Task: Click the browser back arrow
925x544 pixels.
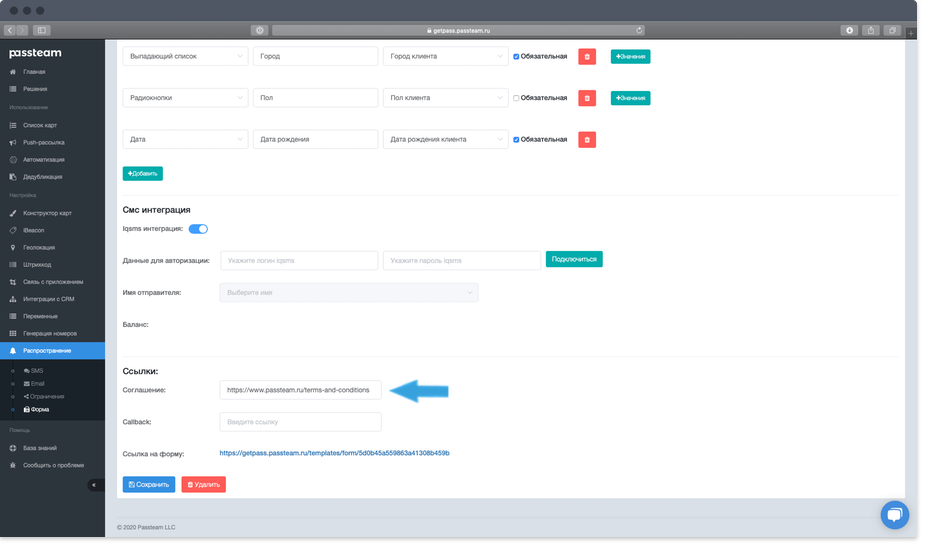Action: click(10, 30)
